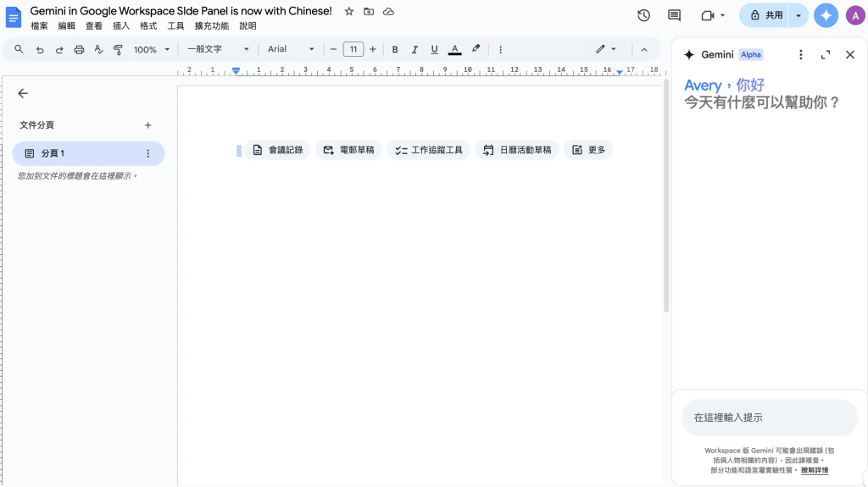
Task: Toggle underline formatting
Action: click(x=434, y=49)
